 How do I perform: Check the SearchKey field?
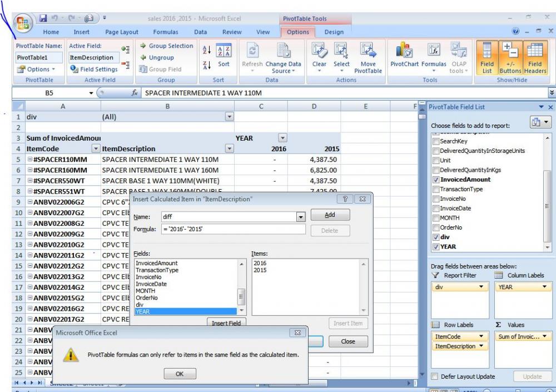click(436, 141)
